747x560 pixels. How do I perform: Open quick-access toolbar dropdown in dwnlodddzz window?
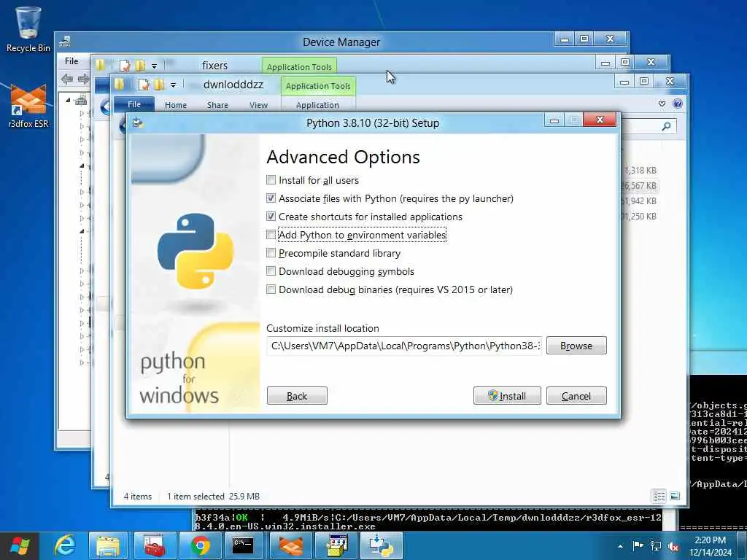pos(174,85)
